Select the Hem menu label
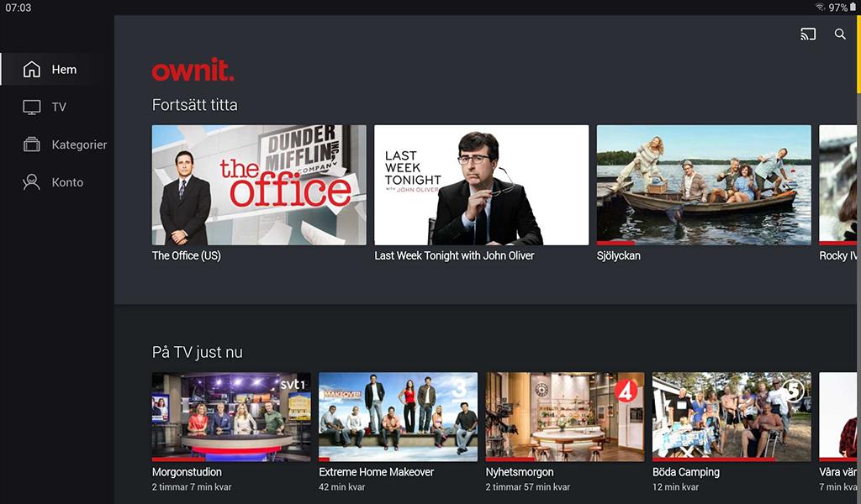The image size is (861, 504). pos(64,70)
